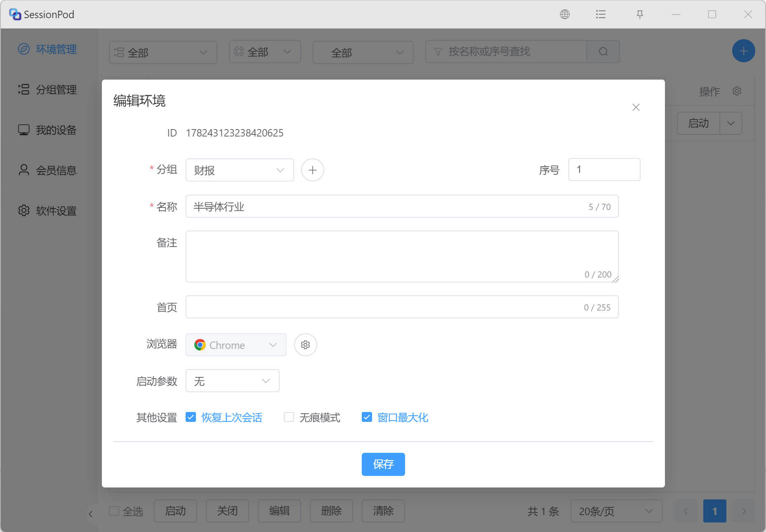Click the 操作 column header

tap(709, 91)
